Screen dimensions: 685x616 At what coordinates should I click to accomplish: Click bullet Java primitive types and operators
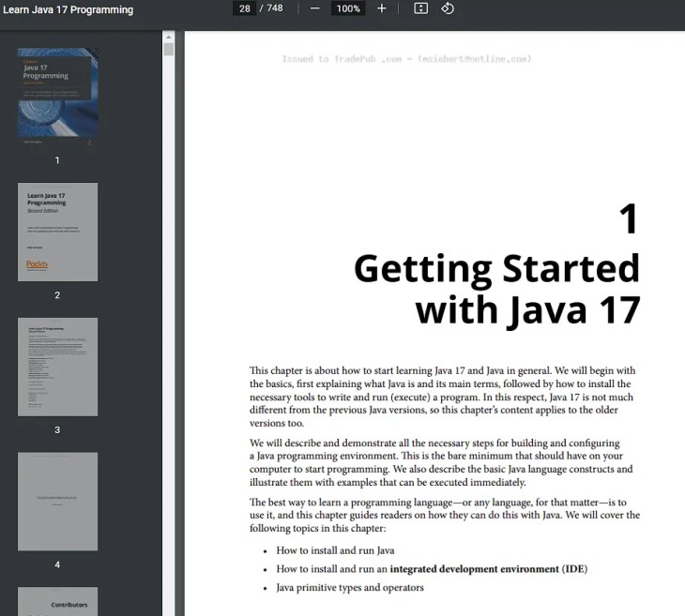coord(350,588)
